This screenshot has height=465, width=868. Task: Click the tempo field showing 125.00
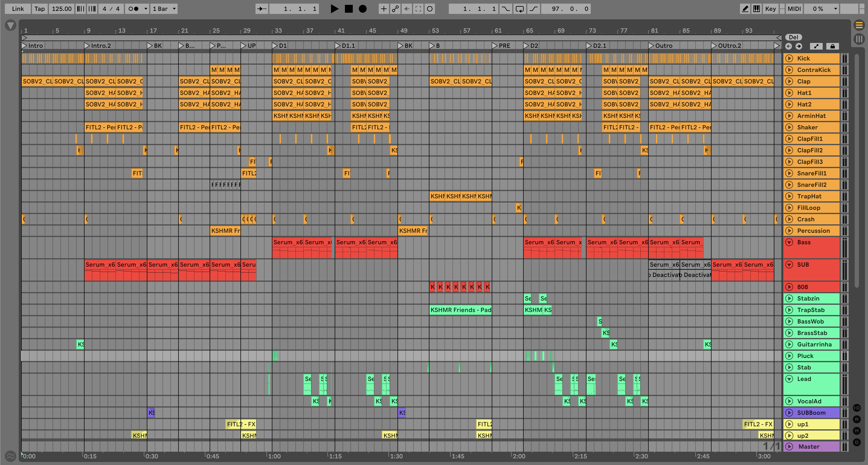tap(62, 9)
